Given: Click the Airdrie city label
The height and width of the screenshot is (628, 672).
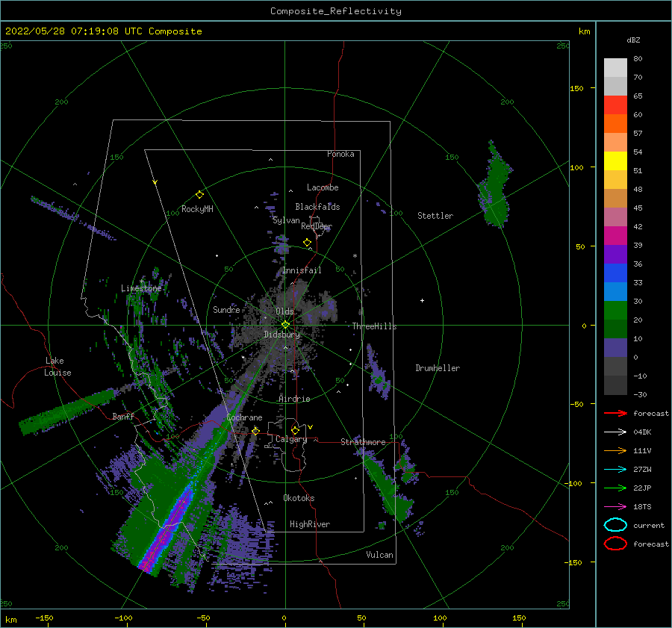Looking at the screenshot, I should pyautogui.click(x=294, y=399).
